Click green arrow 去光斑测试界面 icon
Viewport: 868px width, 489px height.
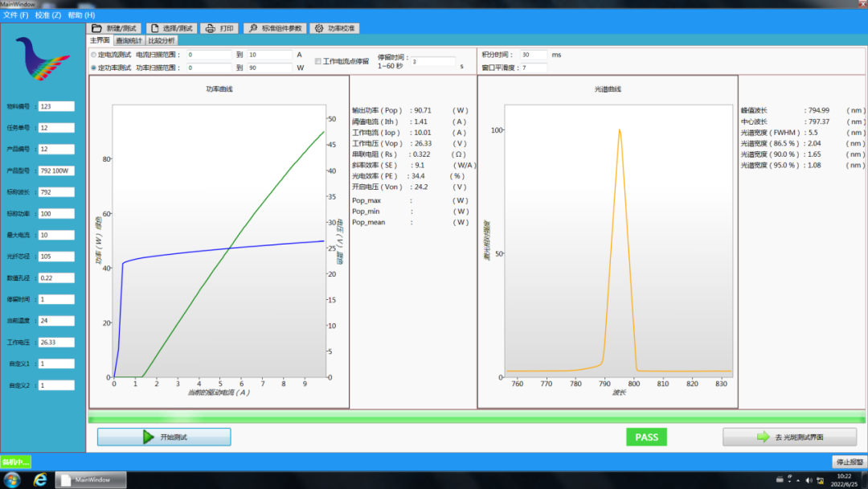click(x=763, y=437)
